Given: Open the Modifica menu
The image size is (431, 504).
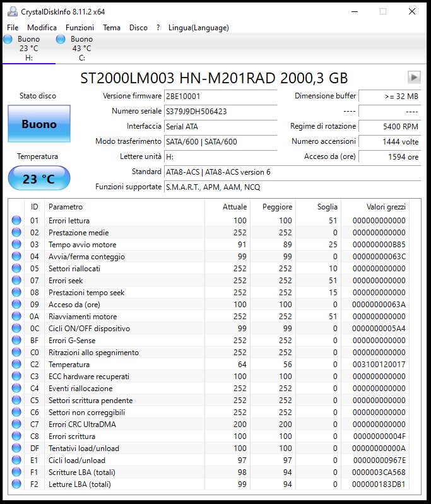Looking at the screenshot, I should click(42, 28).
